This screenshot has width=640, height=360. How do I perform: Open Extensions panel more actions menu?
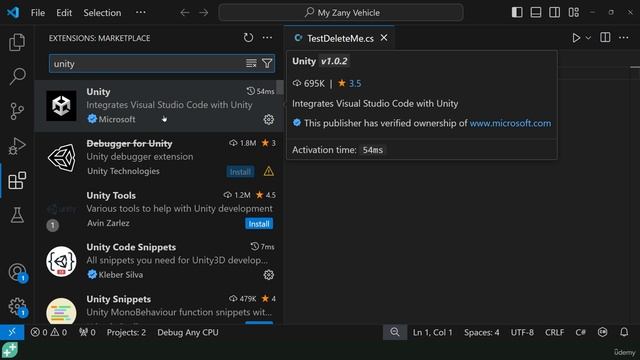point(267,38)
